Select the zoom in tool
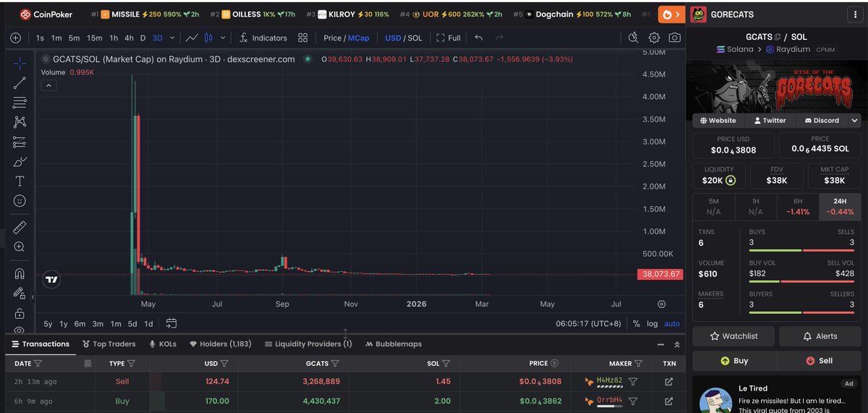This screenshot has height=413, width=868. point(20,247)
